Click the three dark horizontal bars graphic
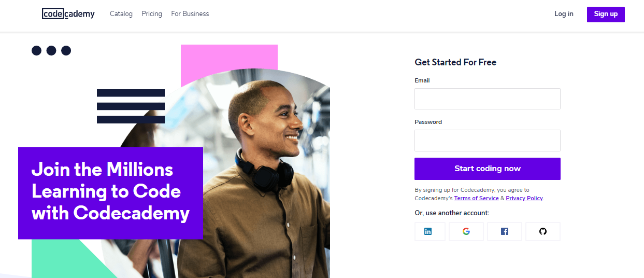The height and width of the screenshot is (278, 644). pos(131,106)
